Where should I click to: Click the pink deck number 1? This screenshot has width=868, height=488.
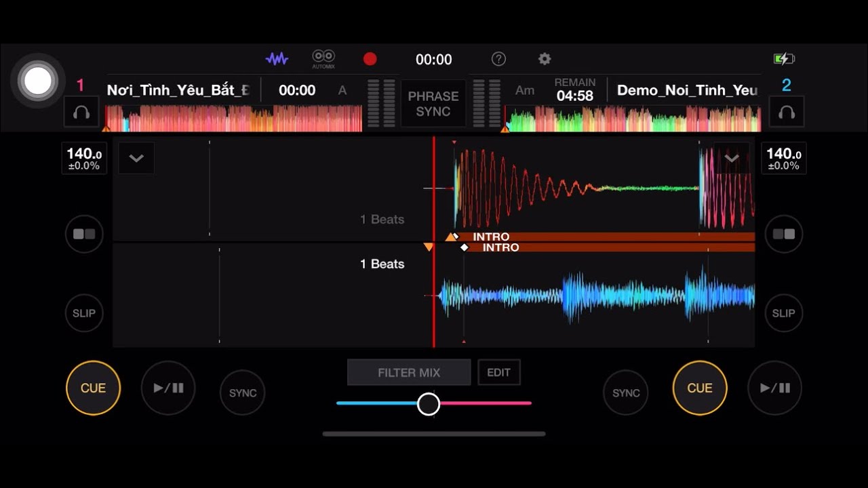point(80,85)
